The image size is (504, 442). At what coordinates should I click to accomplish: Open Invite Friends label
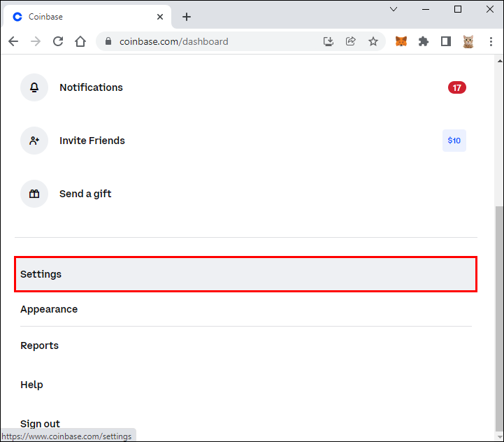[x=92, y=141]
